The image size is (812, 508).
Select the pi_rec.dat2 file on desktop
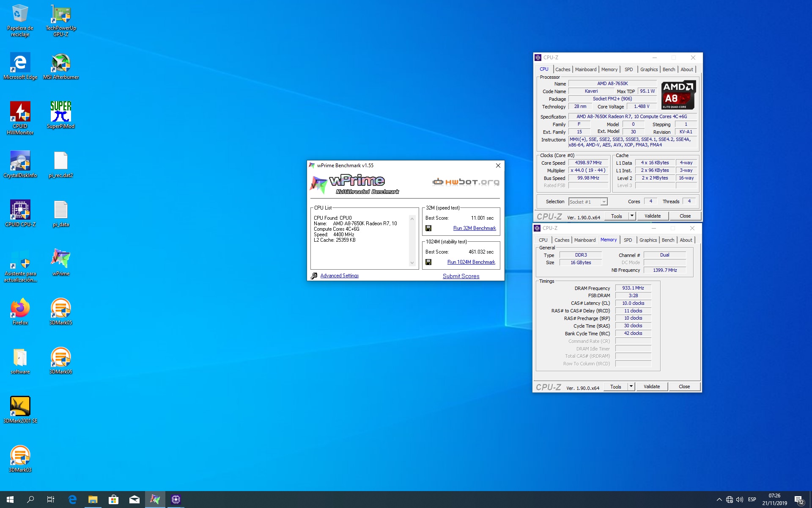61,164
